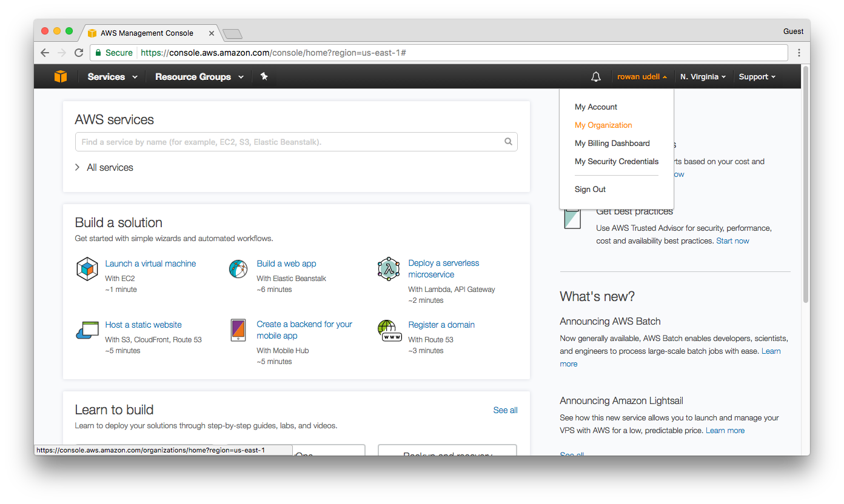Screen dimensions: 844x504
Task: Click the Elastic Beanstalk web app icon
Action: [x=238, y=268]
